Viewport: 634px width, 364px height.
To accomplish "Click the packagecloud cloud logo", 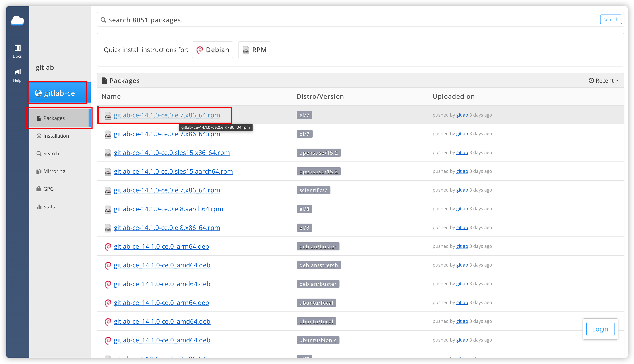I will tap(17, 21).
